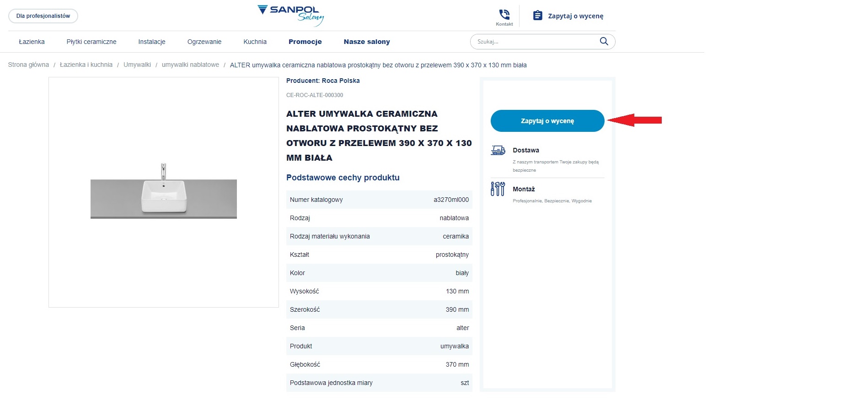Open the Kontakt phone icon
The width and height of the screenshot is (868, 401).
tap(504, 14)
